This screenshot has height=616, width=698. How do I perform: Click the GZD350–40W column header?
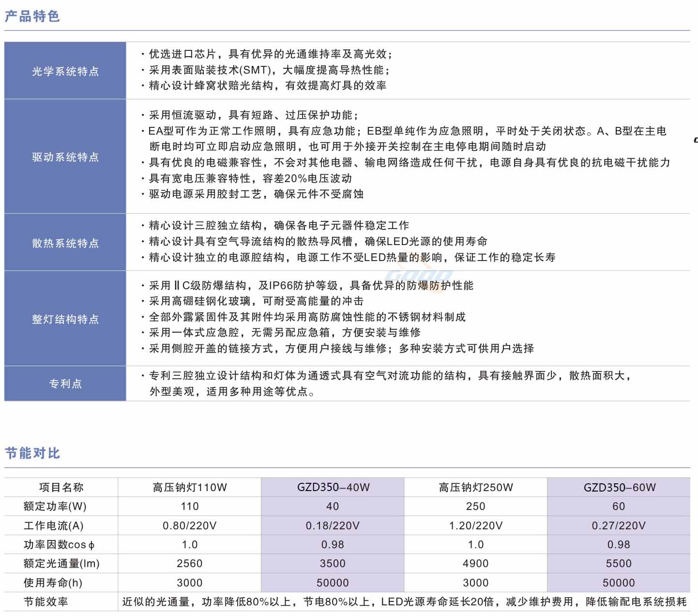[333, 487]
